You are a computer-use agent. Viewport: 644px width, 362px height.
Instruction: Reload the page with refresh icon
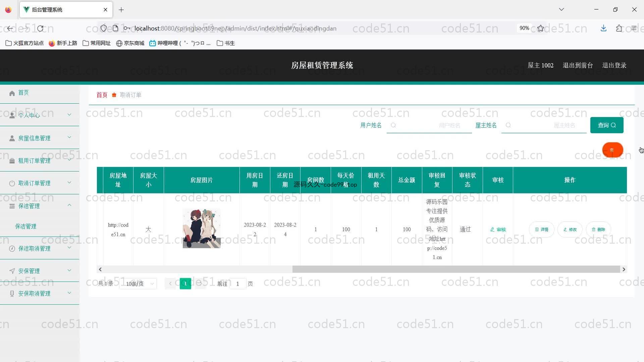[x=41, y=28]
